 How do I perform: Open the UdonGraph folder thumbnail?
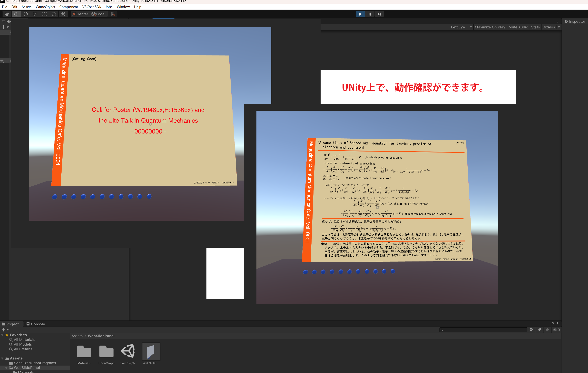106,351
